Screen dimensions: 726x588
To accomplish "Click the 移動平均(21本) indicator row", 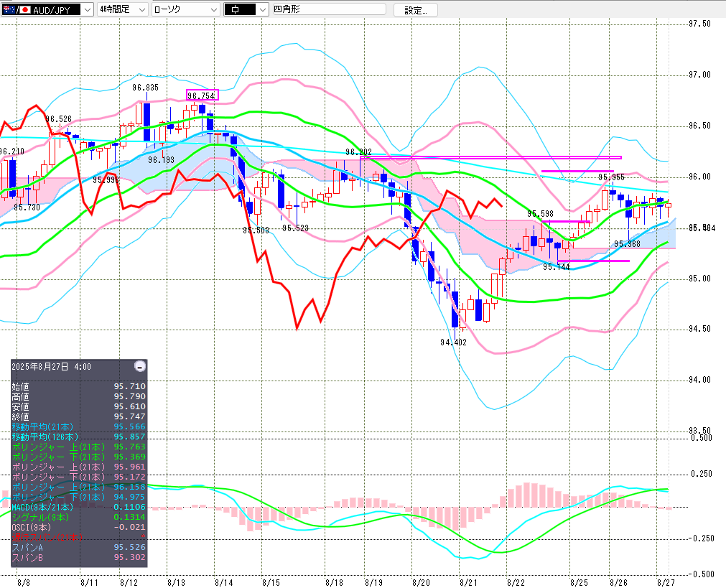I will (79, 427).
